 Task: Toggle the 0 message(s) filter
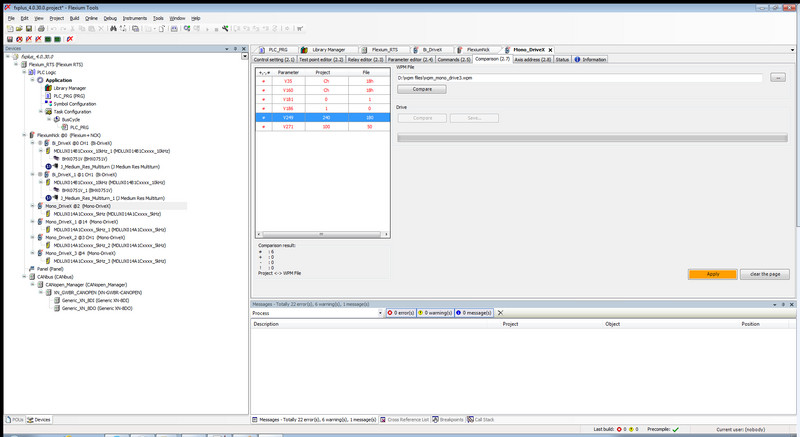tap(475, 313)
